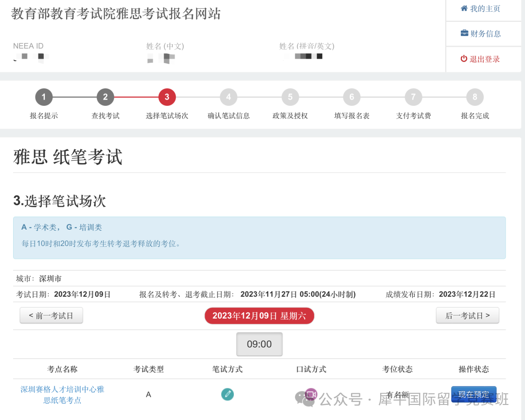Click the 3.选择笔试场次 section heading
Viewport: 525px width, 420px height.
[60, 201]
